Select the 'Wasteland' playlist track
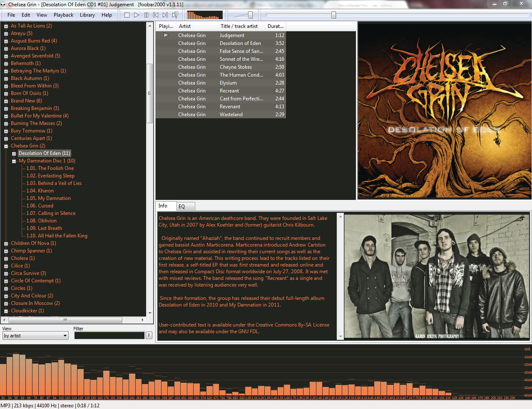 [x=221, y=115]
